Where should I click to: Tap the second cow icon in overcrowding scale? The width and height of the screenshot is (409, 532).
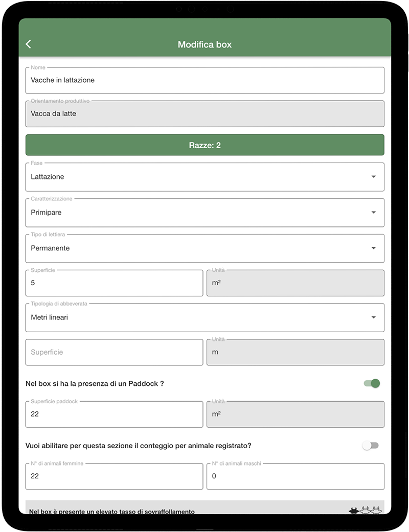tap(366, 511)
